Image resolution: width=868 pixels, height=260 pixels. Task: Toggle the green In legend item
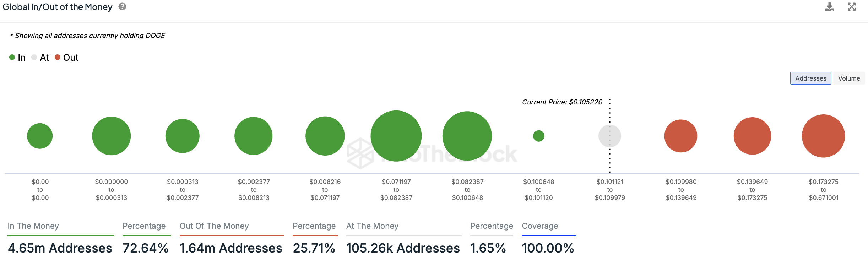[x=17, y=58]
